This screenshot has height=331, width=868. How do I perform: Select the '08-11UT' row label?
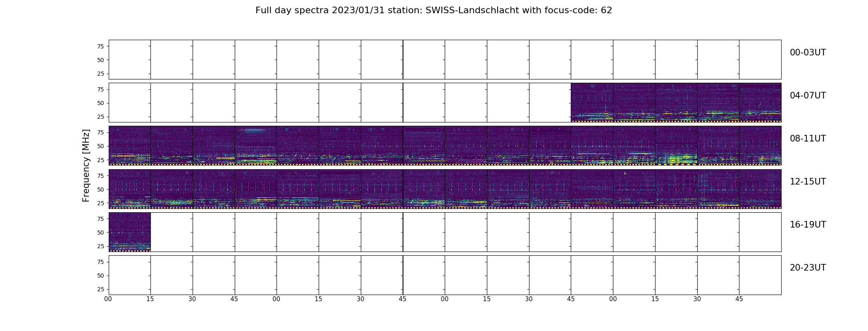(x=808, y=139)
